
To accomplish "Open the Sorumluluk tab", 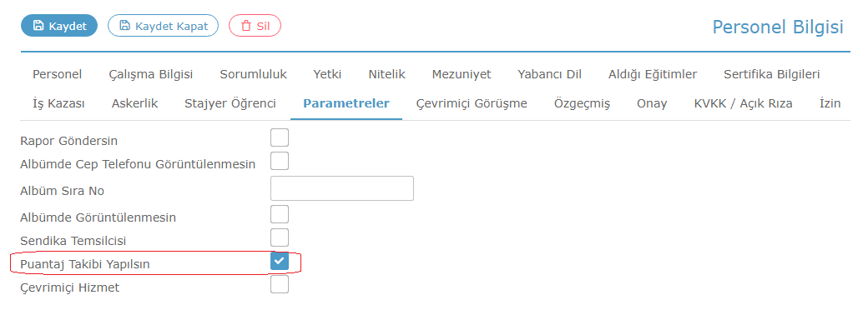I will 254,74.
